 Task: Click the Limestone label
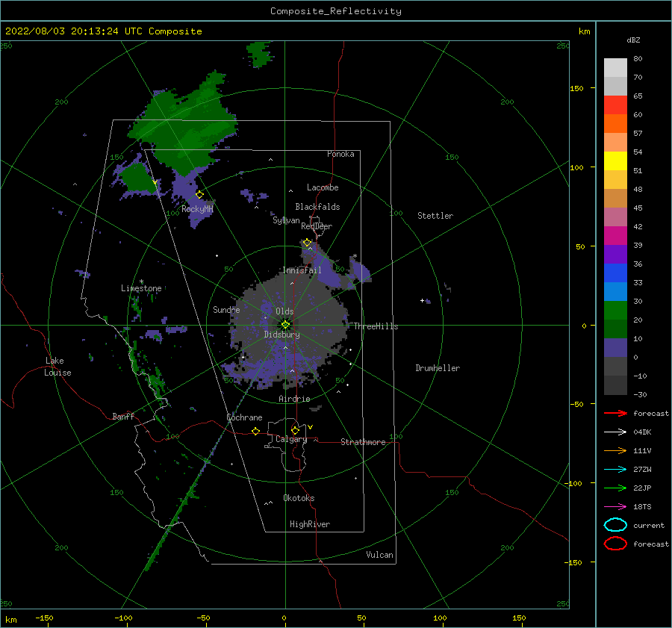click(141, 288)
